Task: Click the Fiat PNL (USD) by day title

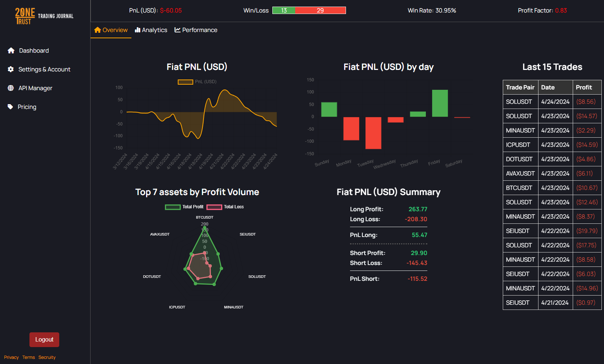Action: [389, 67]
